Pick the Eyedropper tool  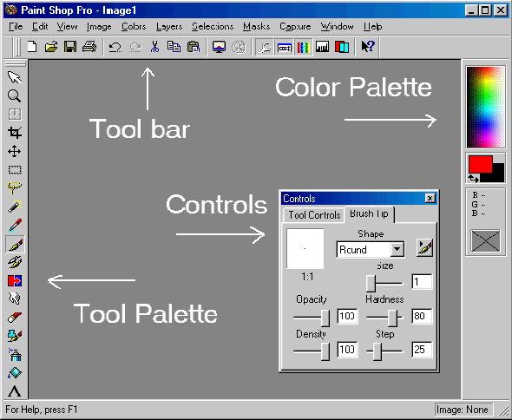point(15,225)
